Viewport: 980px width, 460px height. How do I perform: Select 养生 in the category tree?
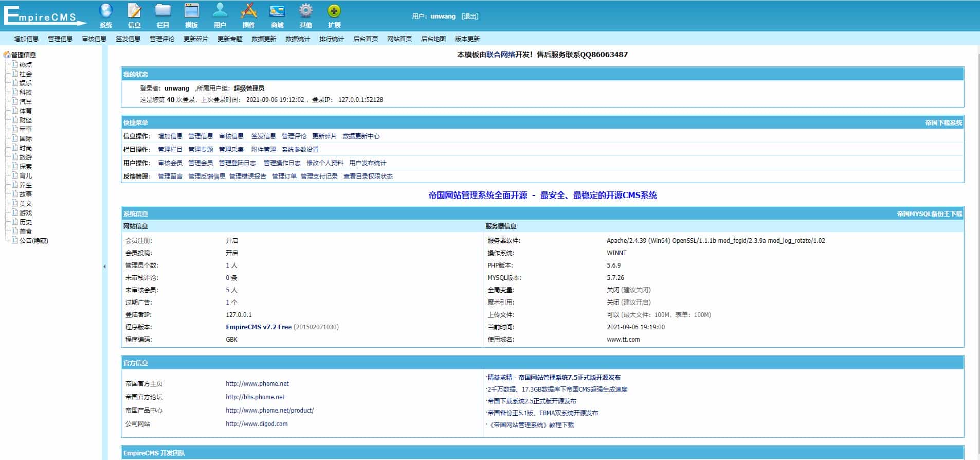tap(26, 185)
